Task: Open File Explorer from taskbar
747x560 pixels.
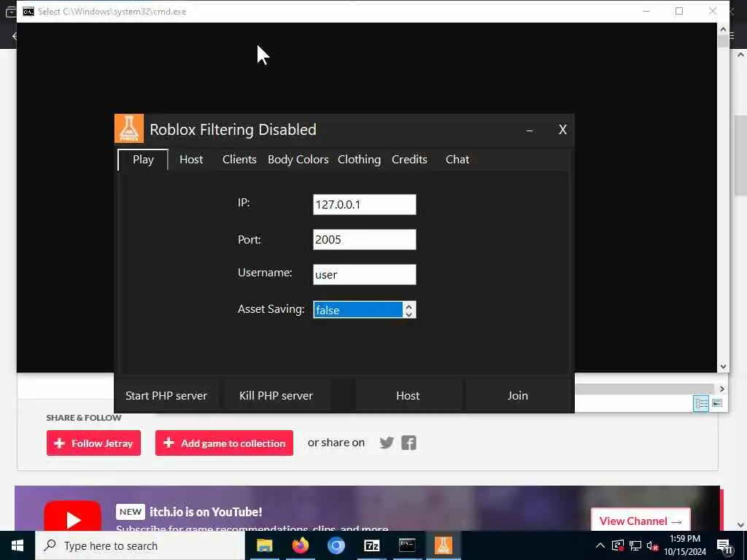Action: 264,545
